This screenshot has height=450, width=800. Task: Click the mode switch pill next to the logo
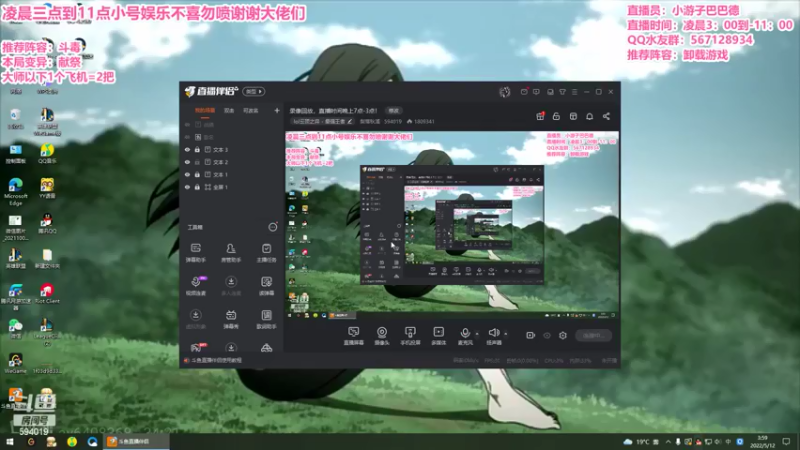coord(254,92)
